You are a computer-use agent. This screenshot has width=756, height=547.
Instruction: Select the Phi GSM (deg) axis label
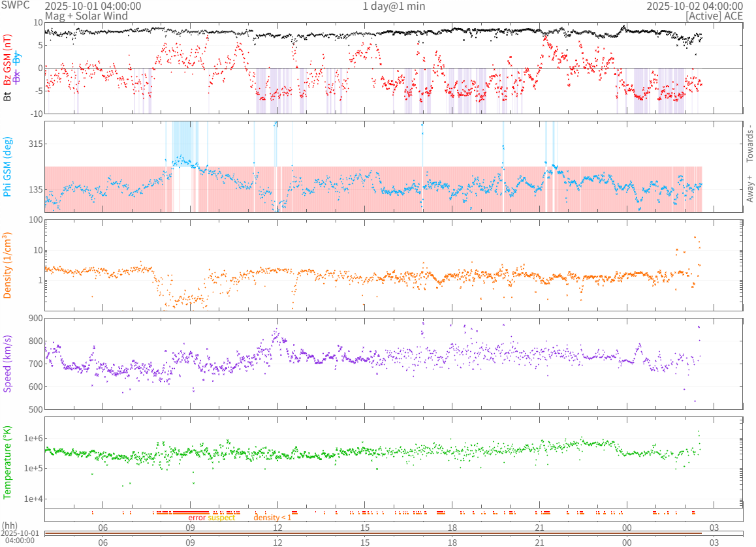coord(8,166)
